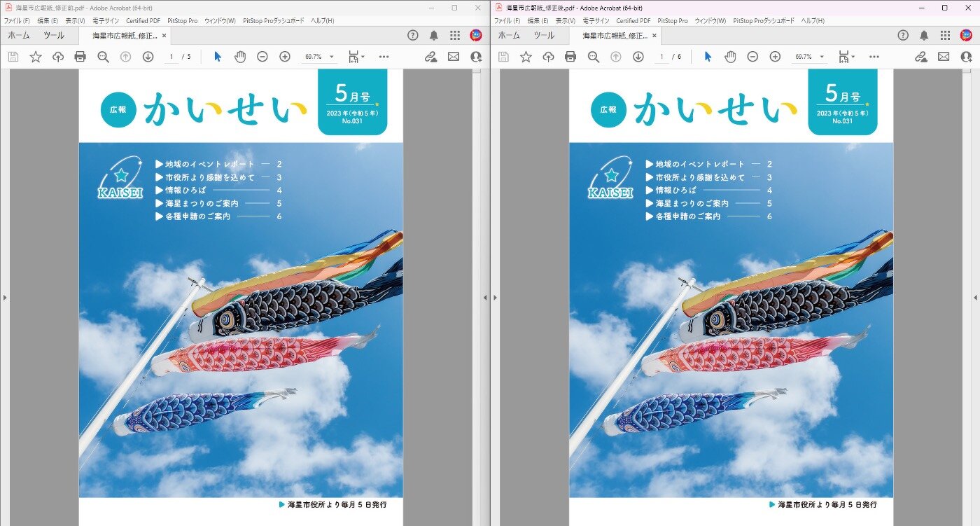This screenshot has width=980, height=526.
Task: Collapse the right-side tools pane in the left window
Action: (x=485, y=298)
